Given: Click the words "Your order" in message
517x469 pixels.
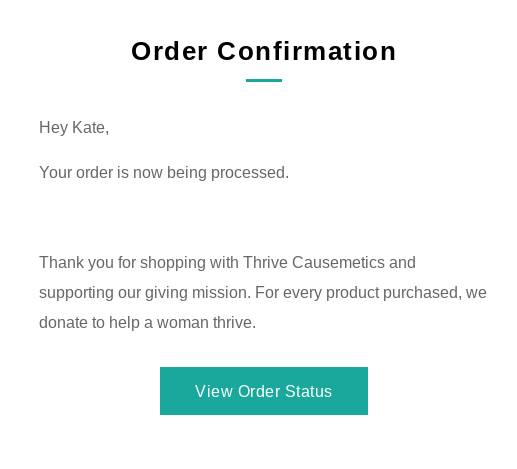Looking at the screenshot, I should point(76,173).
